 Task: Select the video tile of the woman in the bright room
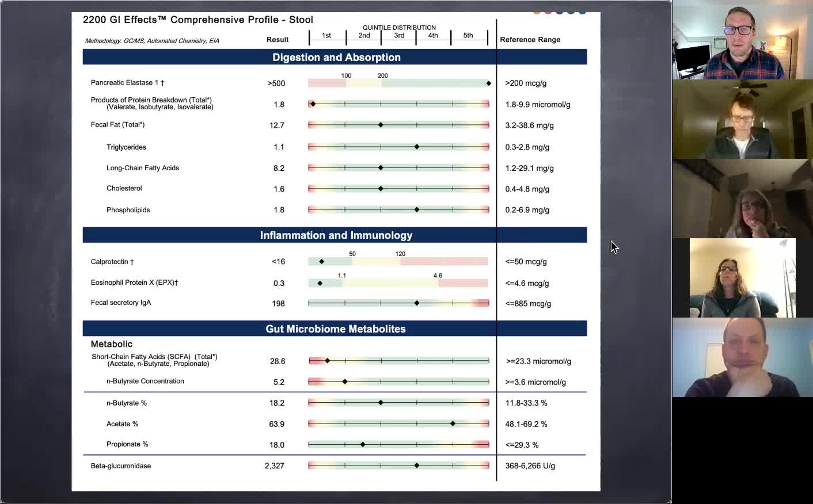[x=743, y=278]
